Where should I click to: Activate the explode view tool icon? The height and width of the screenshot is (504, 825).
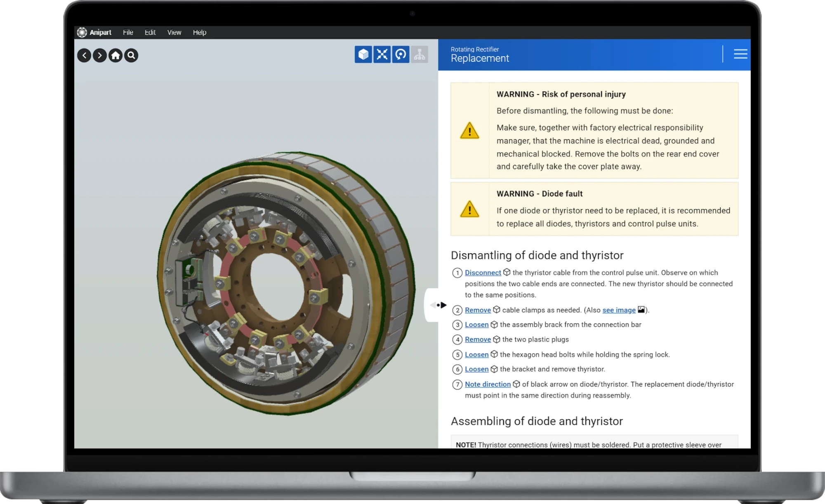[x=382, y=54]
